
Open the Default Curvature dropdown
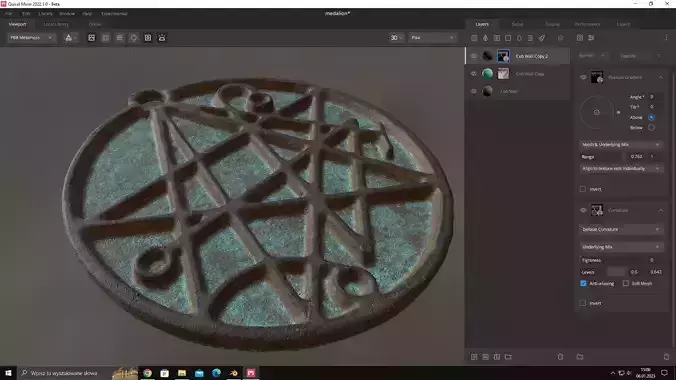[621, 229]
